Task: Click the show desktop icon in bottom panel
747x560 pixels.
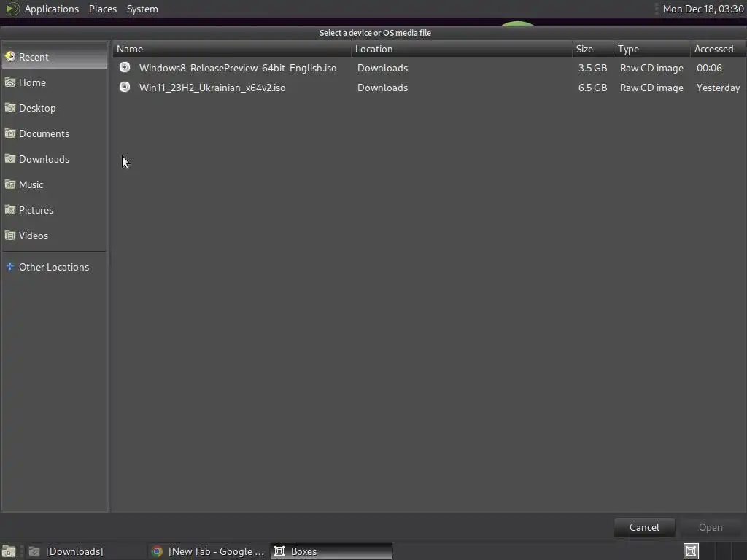Action: [x=9, y=551]
